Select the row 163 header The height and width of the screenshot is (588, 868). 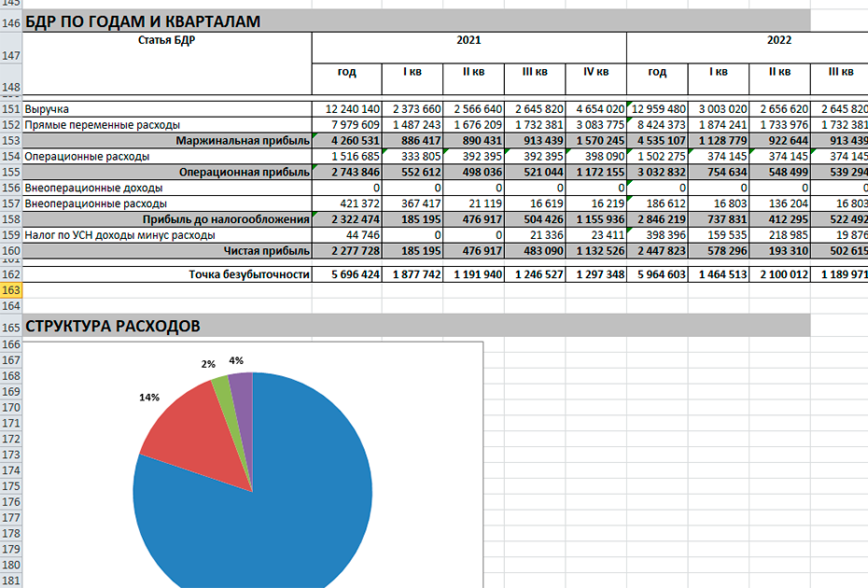click(10, 291)
